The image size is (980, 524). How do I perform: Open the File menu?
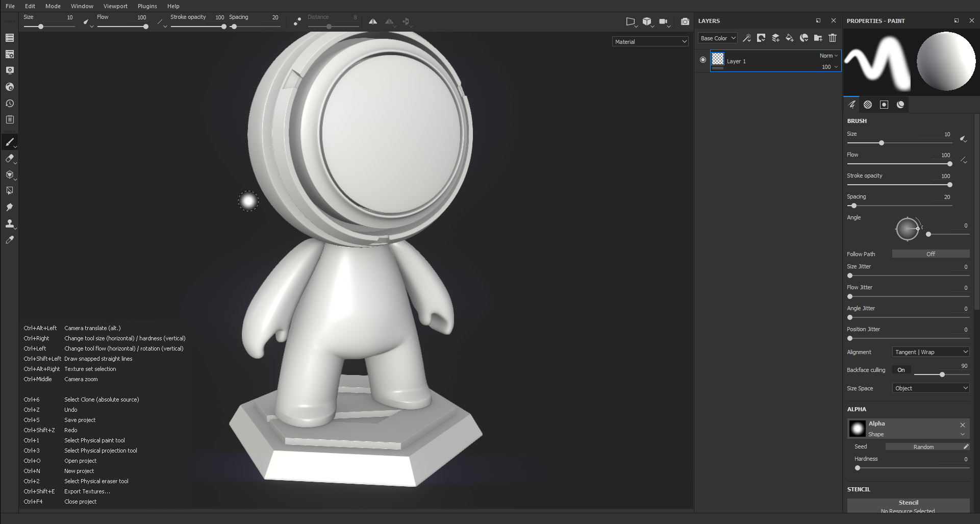pyautogui.click(x=10, y=6)
